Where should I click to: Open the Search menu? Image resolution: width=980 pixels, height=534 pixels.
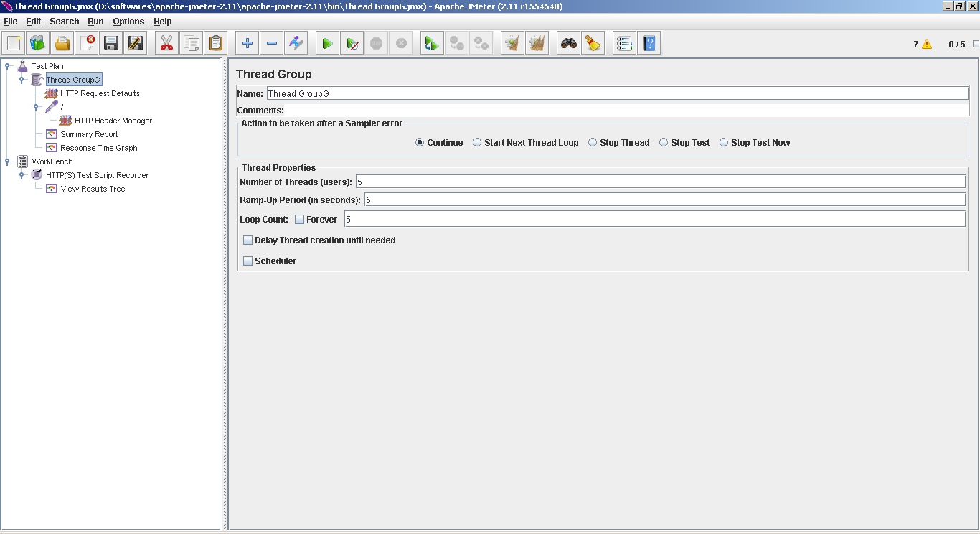click(x=65, y=22)
